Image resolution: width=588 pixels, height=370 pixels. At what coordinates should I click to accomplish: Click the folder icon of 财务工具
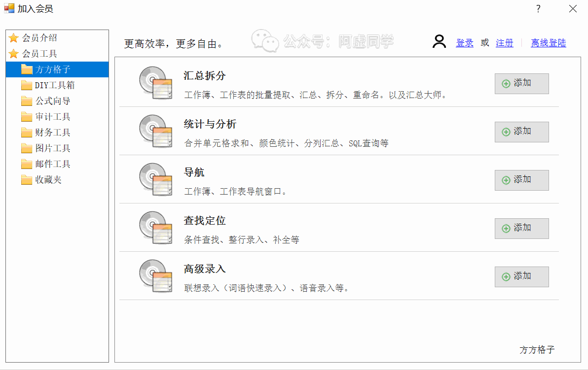click(x=27, y=133)
